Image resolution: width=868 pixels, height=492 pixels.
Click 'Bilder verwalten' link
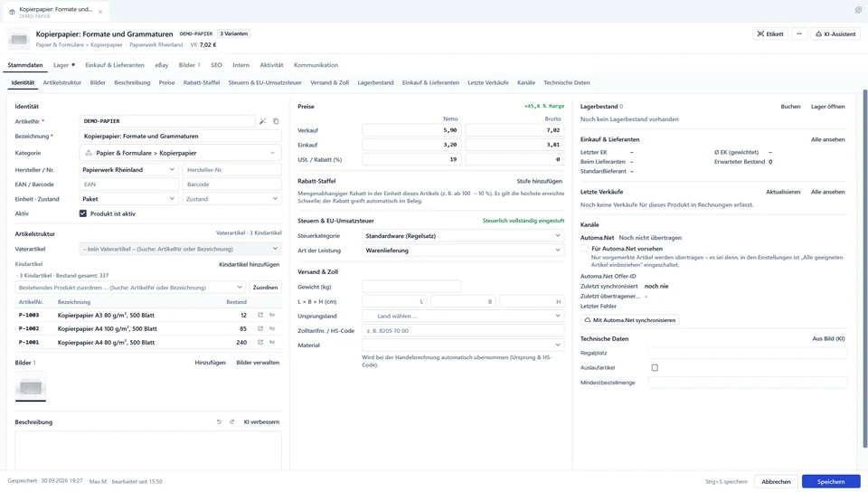click(x=258, y=363)
